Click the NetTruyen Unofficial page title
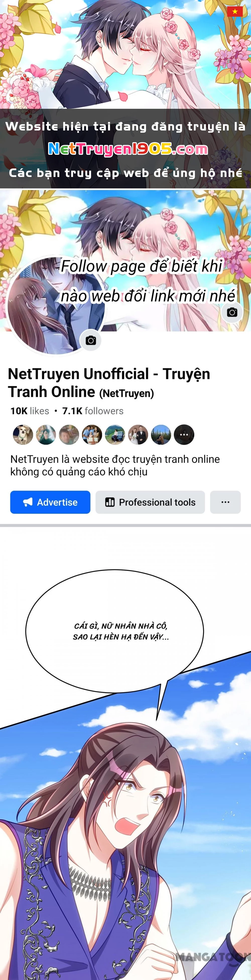 [109, 383]
